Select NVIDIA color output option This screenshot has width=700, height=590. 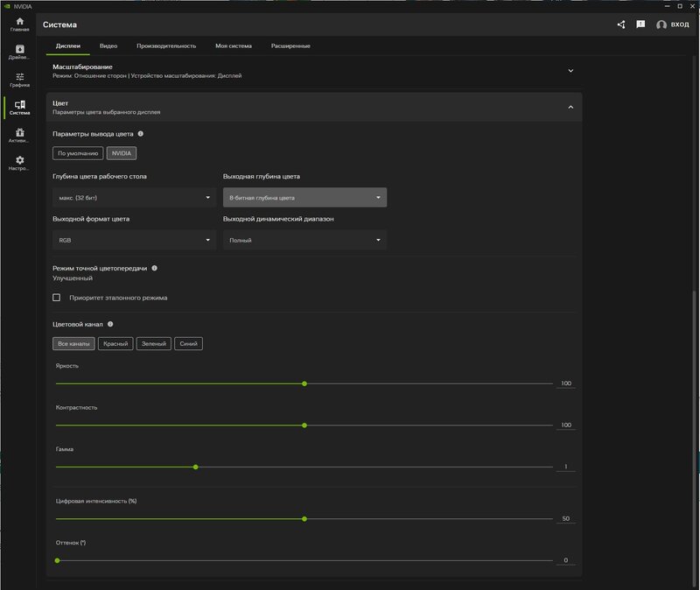(x=122, y=153)
